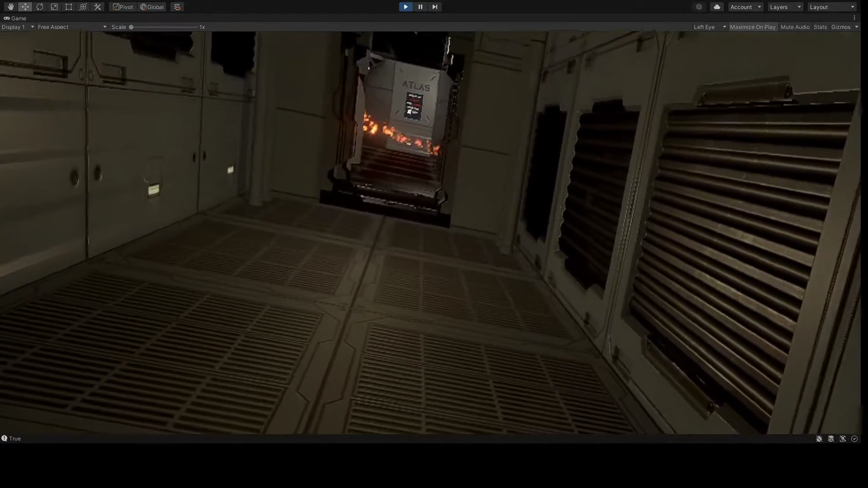Open the Unity Collab icon

tap(699, 7)
